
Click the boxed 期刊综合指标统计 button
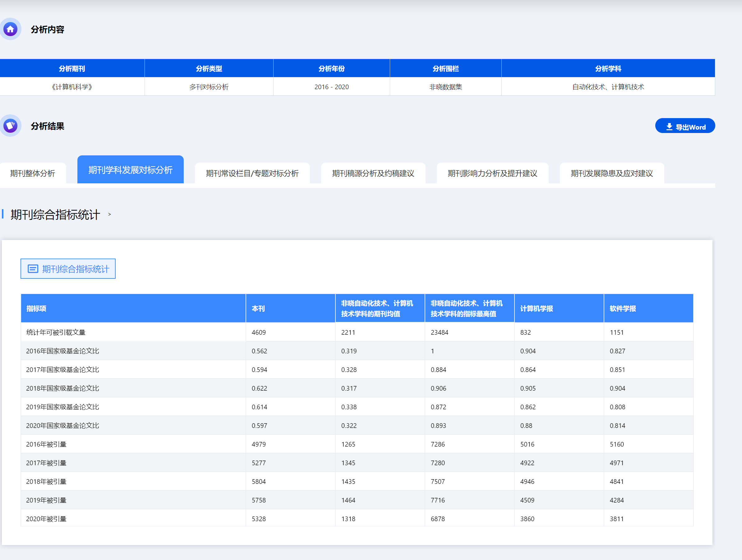(x=68, y=269)
